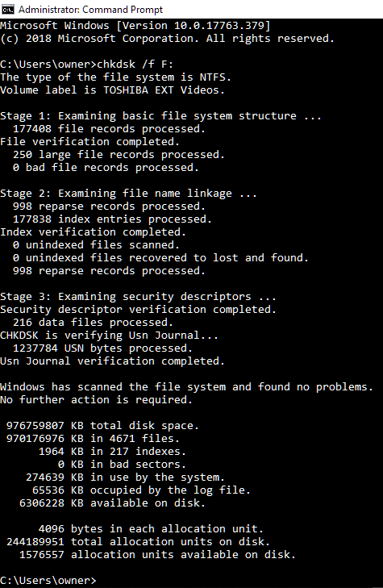
Task: Click the 1237784 USN bytes processed line
Action: tap(102, 348)
